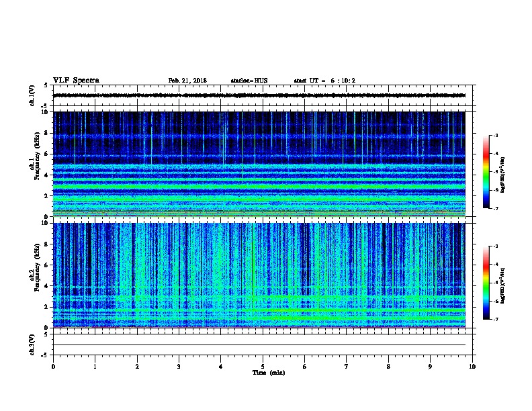Click the time-axis tick label '0'
The height and width of the screenshot is (411, 532).
pos(53,367)
